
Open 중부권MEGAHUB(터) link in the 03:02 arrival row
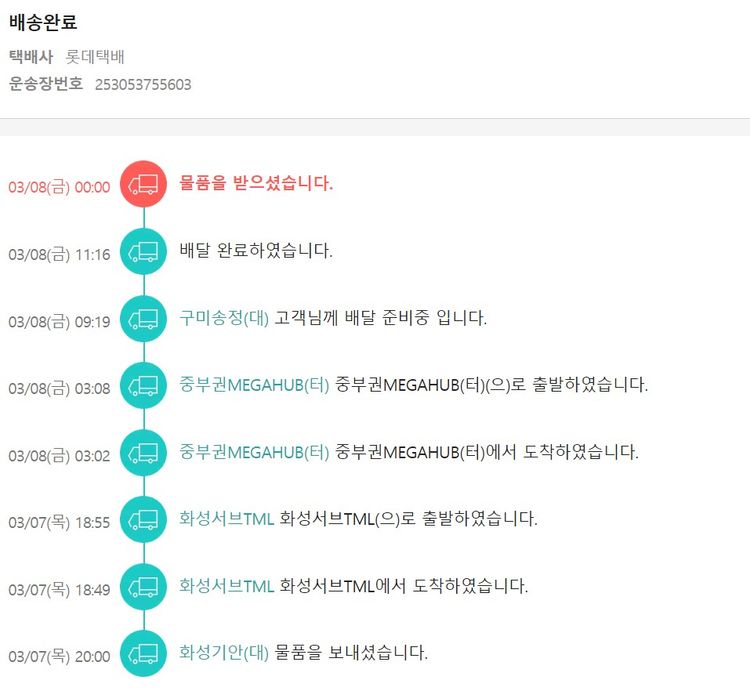(x=254, y=452)
